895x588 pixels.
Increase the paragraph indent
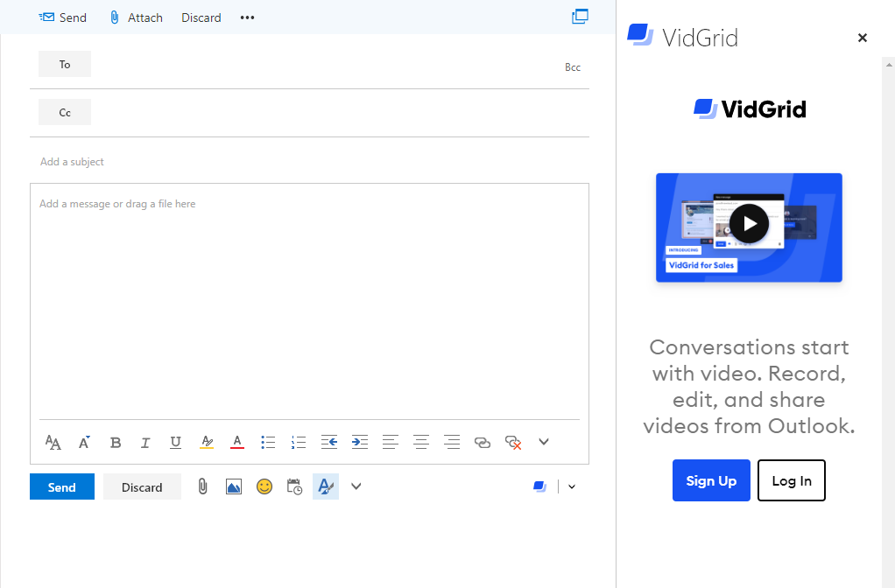(360, 442)
